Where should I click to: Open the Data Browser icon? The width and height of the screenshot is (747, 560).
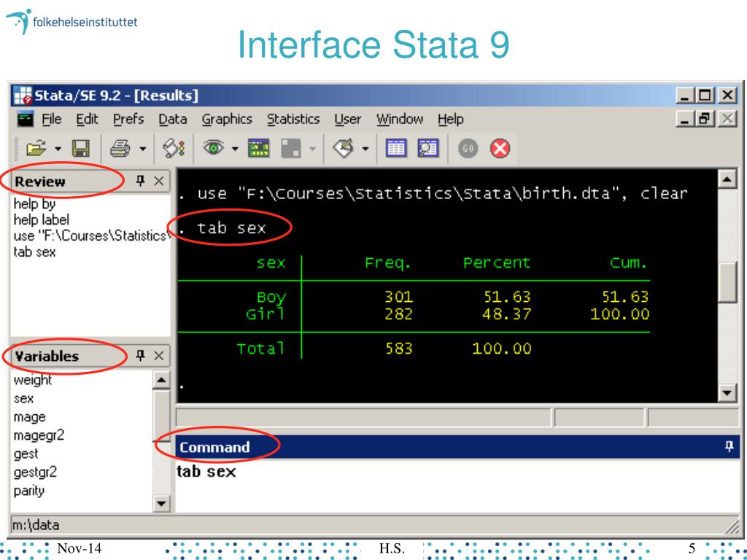click(x=427, y=149)
